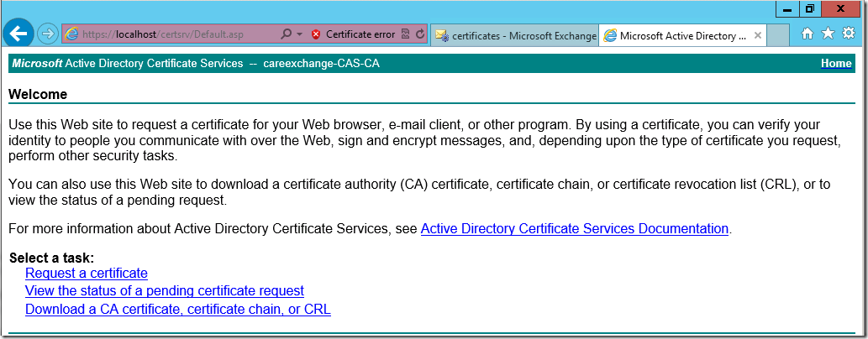Viewport: 868px width, 339px height.
Task: Open the Tools gear icon
Action: (x=848, y=34)
